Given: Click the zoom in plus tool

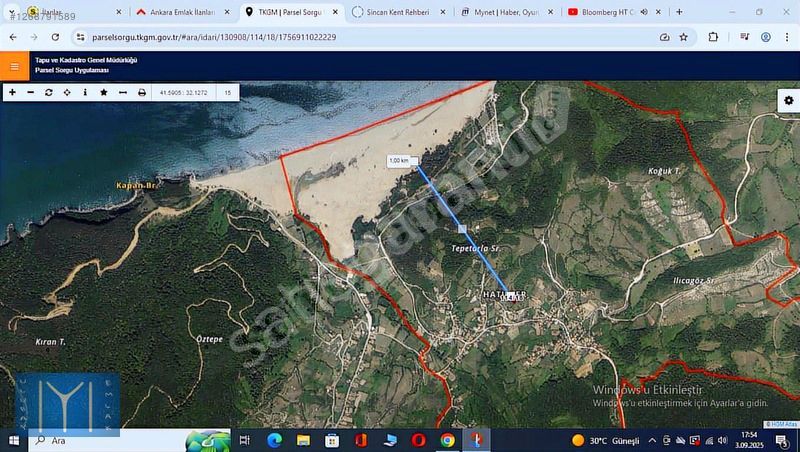Looking at the screenshot, I should 12,92.
